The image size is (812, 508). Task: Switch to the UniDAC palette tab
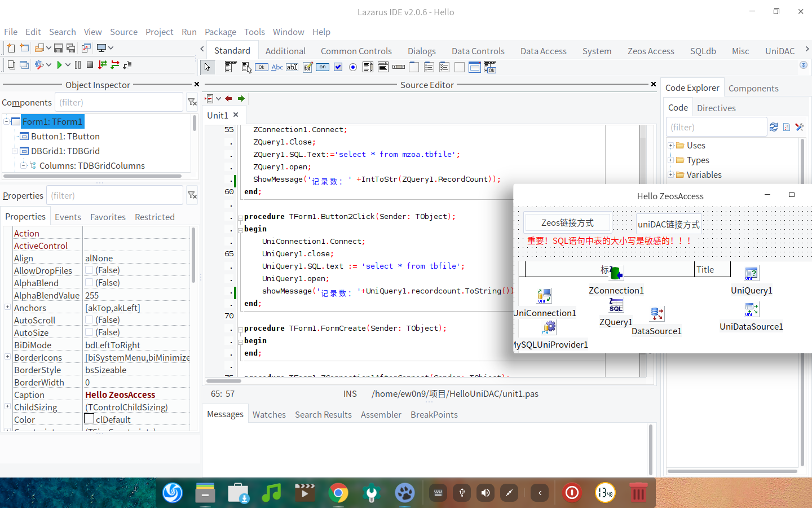coord(779,51)
